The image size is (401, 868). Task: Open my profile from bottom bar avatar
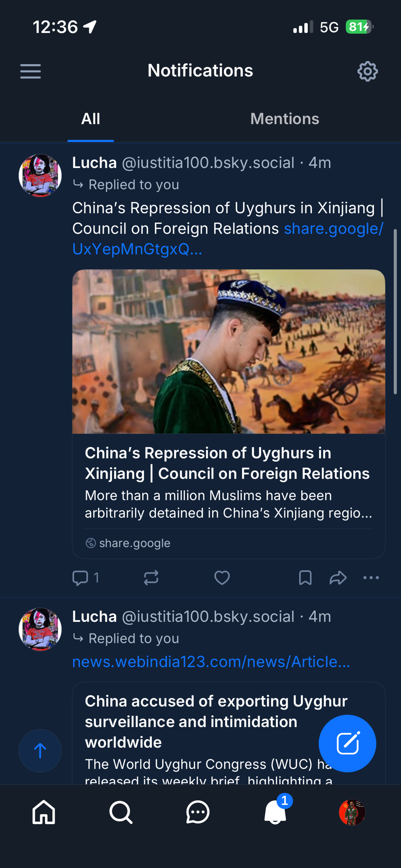pyautogui.click(x=352, y=812)
